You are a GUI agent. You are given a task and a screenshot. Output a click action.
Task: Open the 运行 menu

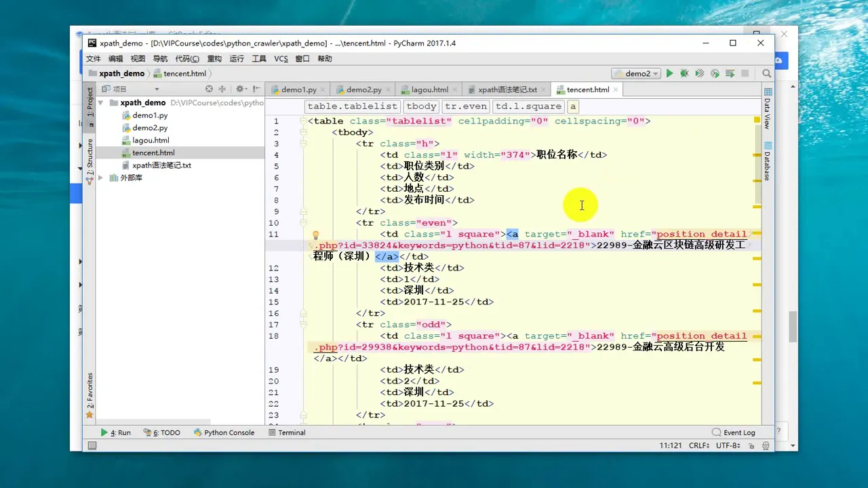tap(237, 59)
